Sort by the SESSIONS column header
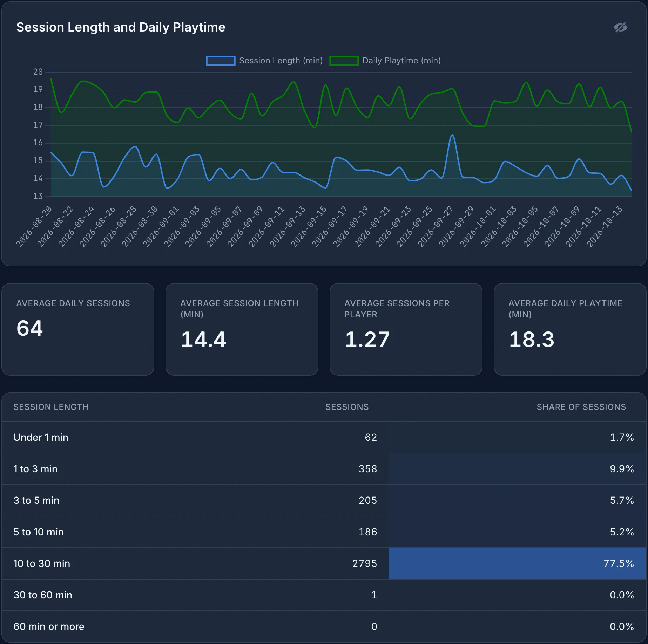The height and width of the screenshot is (644, 648). click(347, 407)
